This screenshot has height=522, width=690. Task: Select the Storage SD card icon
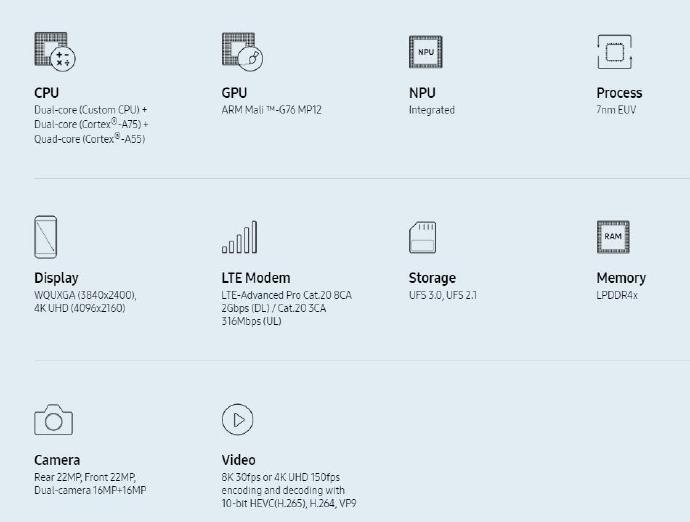coord(422,237)
